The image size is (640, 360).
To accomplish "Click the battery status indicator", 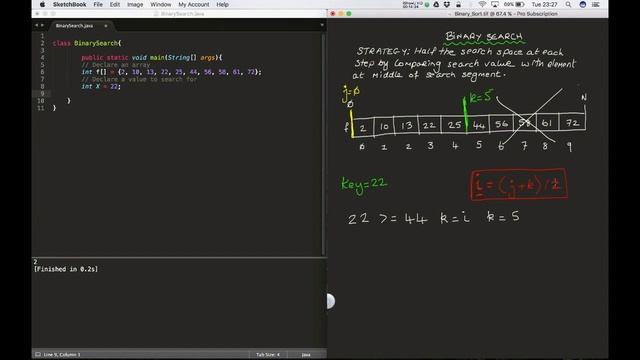I will coord(514,4).
